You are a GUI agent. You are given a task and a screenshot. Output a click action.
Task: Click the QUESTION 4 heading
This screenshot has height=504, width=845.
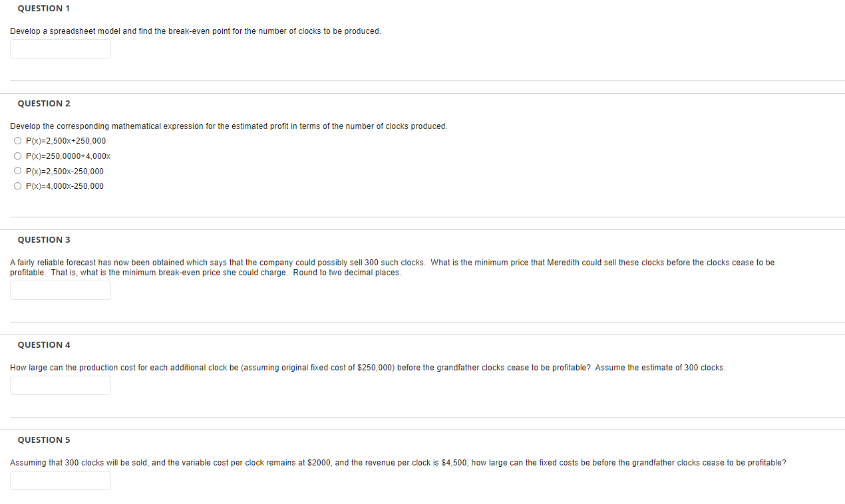pos(44,344)
